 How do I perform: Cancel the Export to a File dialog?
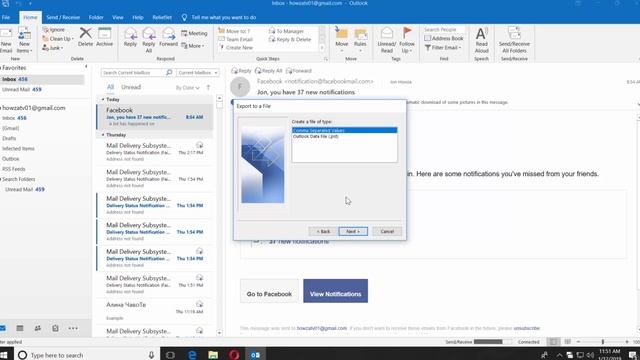pyautogui.click(x=387, y=231)
